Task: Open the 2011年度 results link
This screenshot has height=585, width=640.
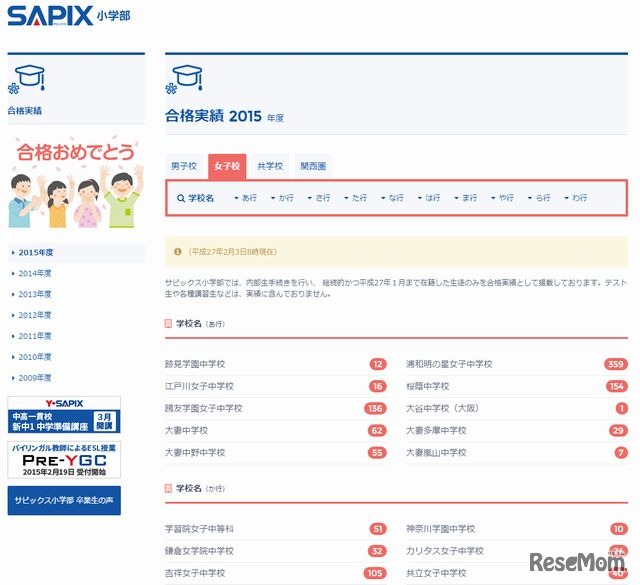Action: (35, 336)
